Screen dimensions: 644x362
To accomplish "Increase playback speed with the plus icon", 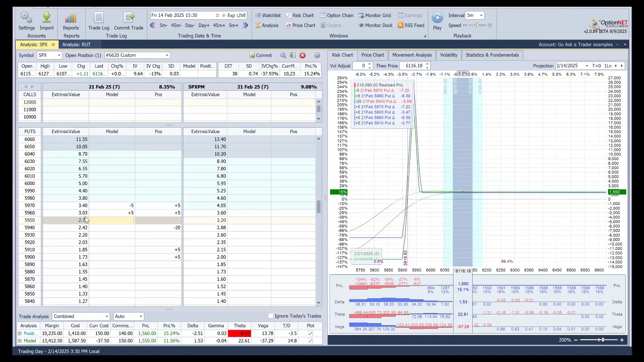I will click(490, 25).
